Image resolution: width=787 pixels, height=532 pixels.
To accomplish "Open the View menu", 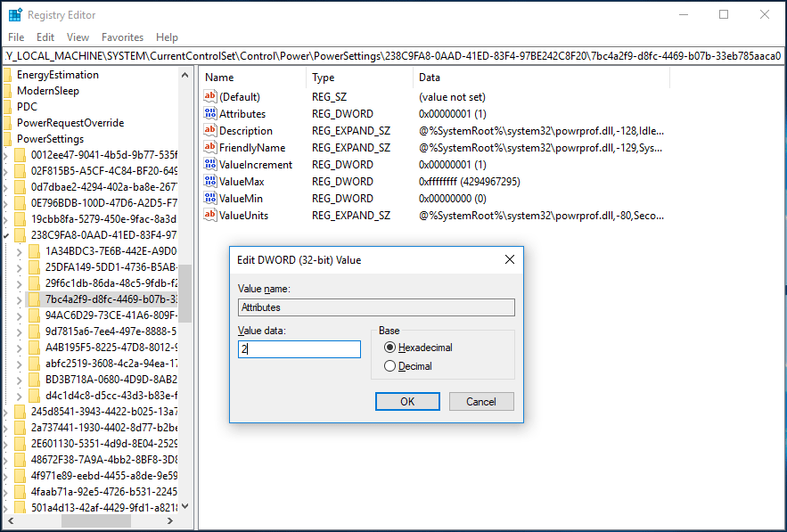I will (x=78, y=37).
